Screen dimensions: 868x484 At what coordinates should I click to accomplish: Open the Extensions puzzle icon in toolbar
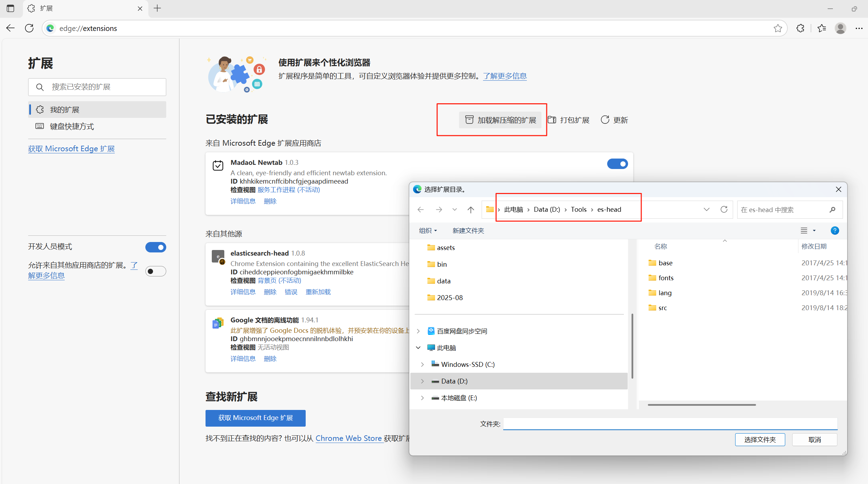(800, 28)
